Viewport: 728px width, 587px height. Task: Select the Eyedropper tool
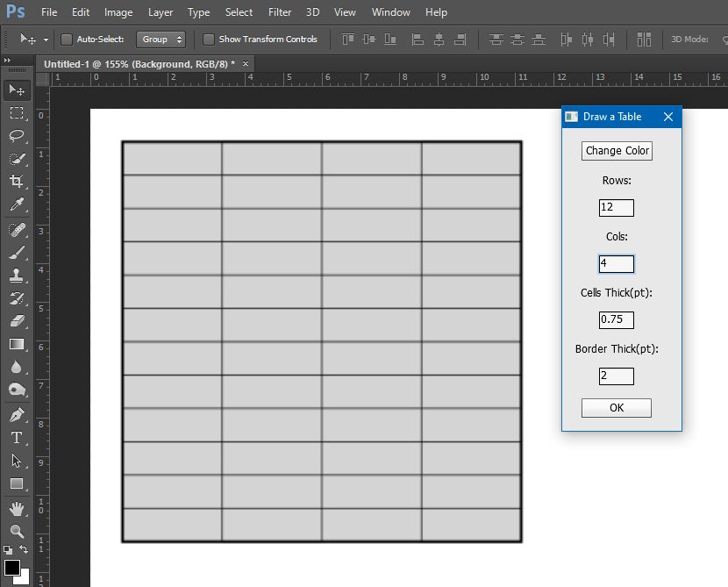(x=17, y=204)
